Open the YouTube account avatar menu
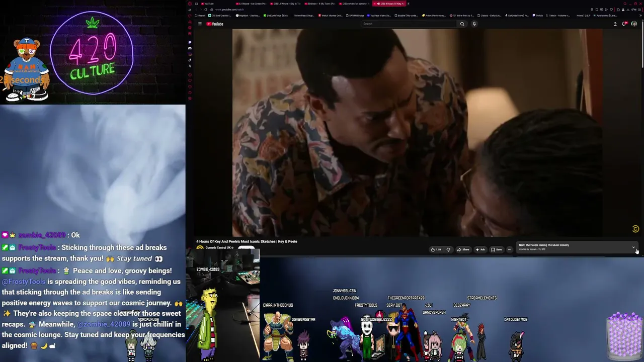The height and width of the screenshot is (362, 644). click(x=634, y=24)
